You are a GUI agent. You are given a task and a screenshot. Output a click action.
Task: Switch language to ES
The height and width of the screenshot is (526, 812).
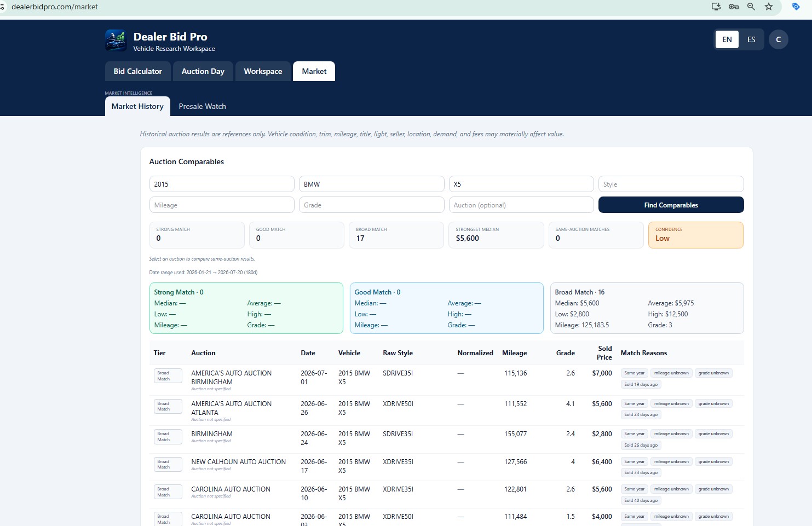pyautogui.click(x=751, y=39)
